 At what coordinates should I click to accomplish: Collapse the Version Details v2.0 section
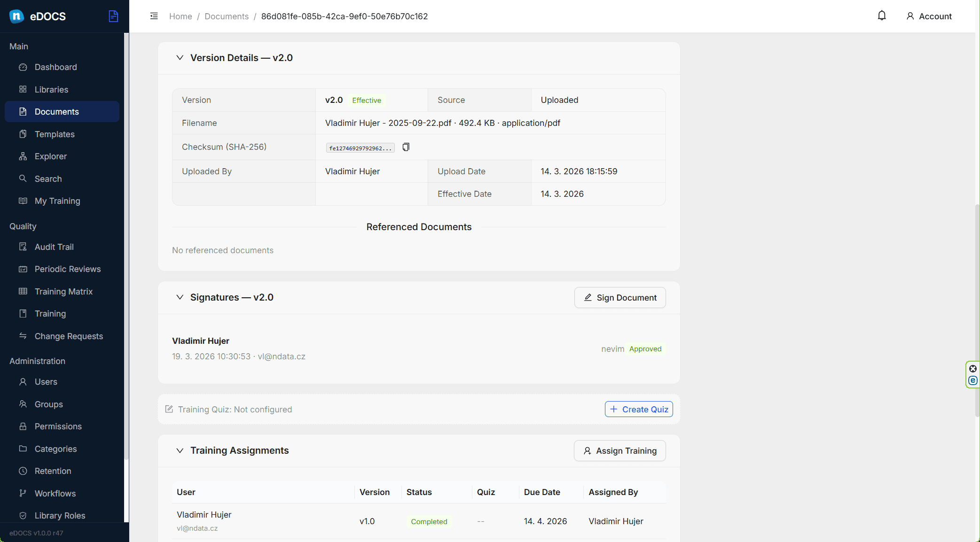point(180,58)
